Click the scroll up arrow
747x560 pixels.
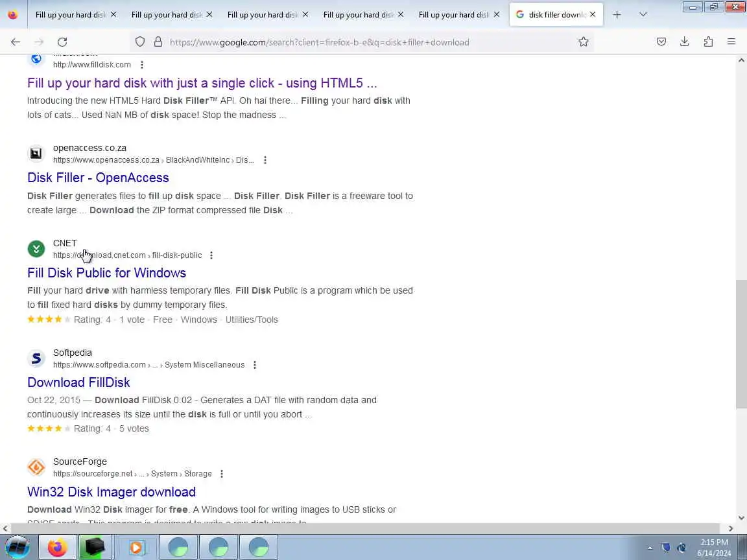[741, 60]
